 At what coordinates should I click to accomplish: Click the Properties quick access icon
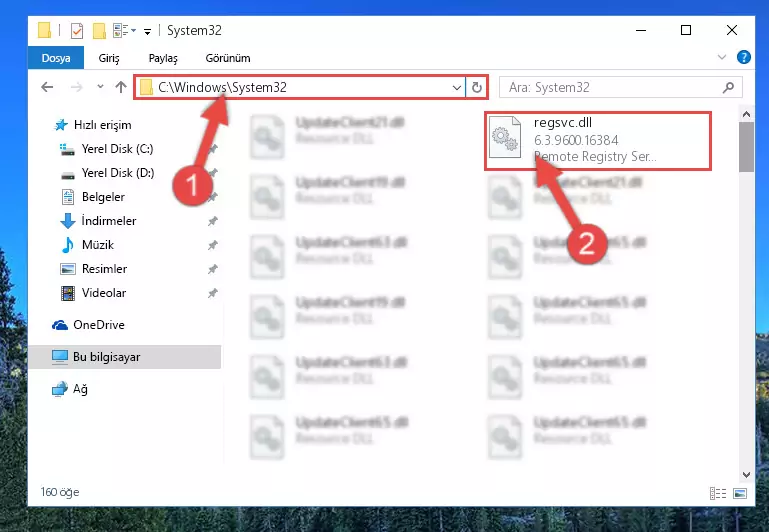(77, 30)
